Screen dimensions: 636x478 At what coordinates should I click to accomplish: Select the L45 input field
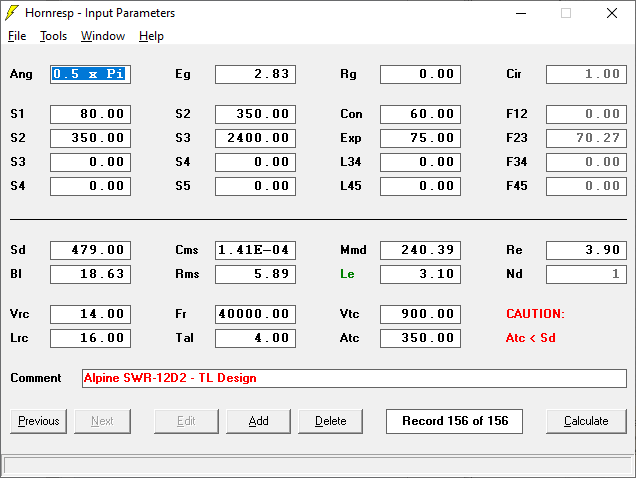(421, 186)
